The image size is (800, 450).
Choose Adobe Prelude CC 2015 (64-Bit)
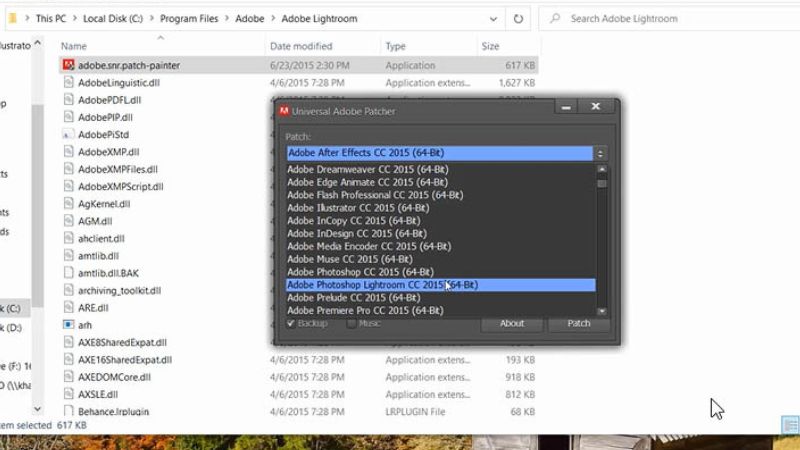[x=440, y=297]
